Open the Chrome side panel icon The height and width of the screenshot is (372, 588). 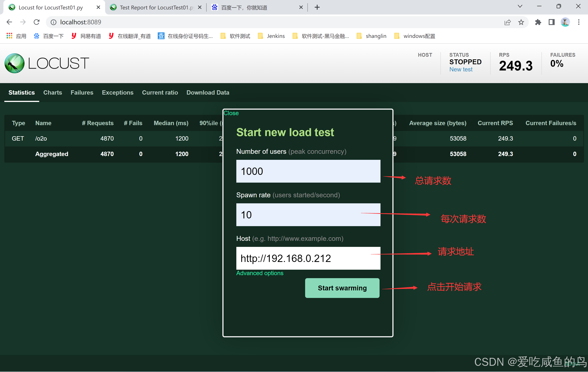551,22
